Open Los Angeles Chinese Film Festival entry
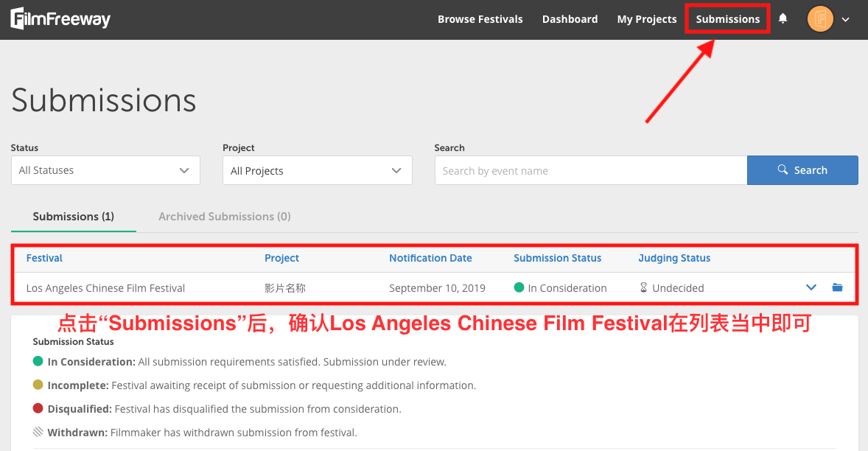 (105, 288)
